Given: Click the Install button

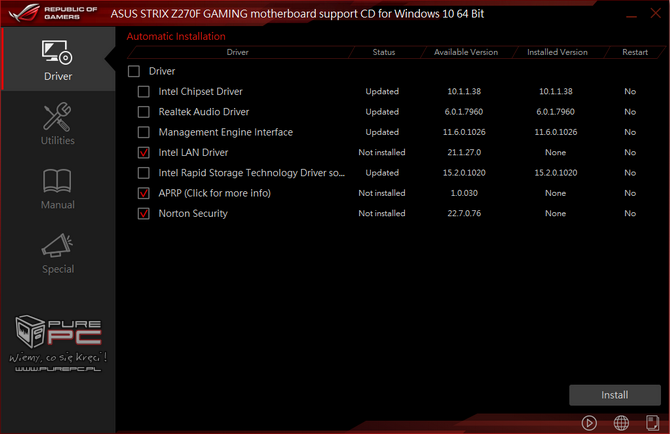Looking at the screenshot, I should tap(614, 395).
